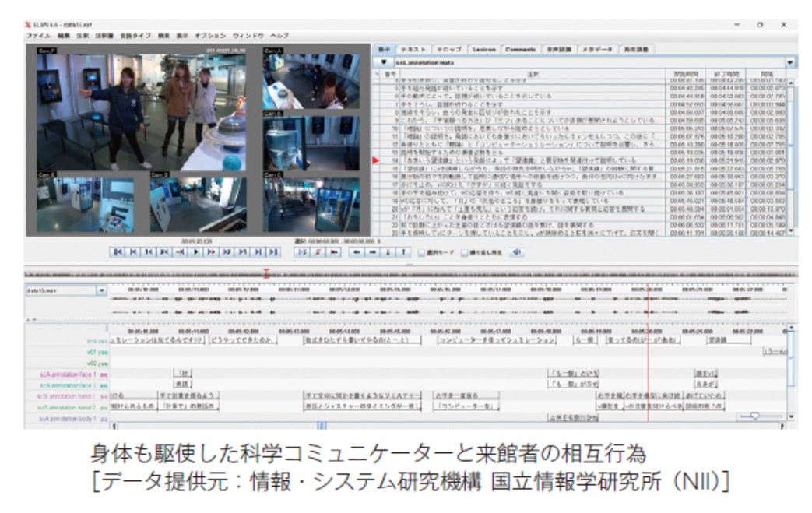Select the コンピューターを annotation on the timeline

tap(465, 406)
